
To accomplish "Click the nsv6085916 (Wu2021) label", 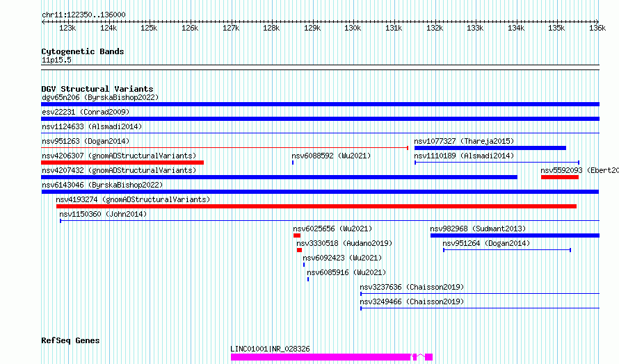I will coord(346,272).
